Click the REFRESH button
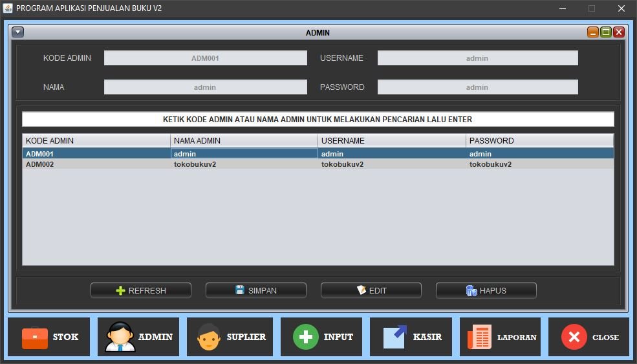Image resolution: width=637 pixels, height=364 pixels. click(141, 291)
